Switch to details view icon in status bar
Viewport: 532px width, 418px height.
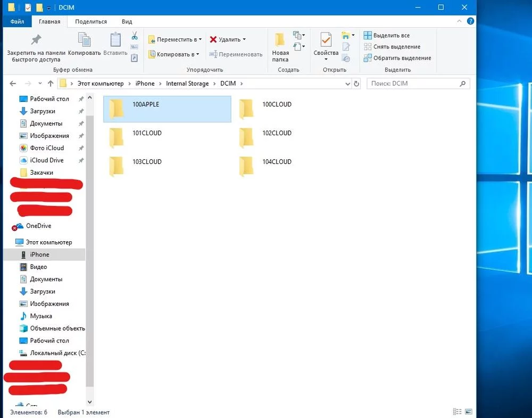[457, 412]
